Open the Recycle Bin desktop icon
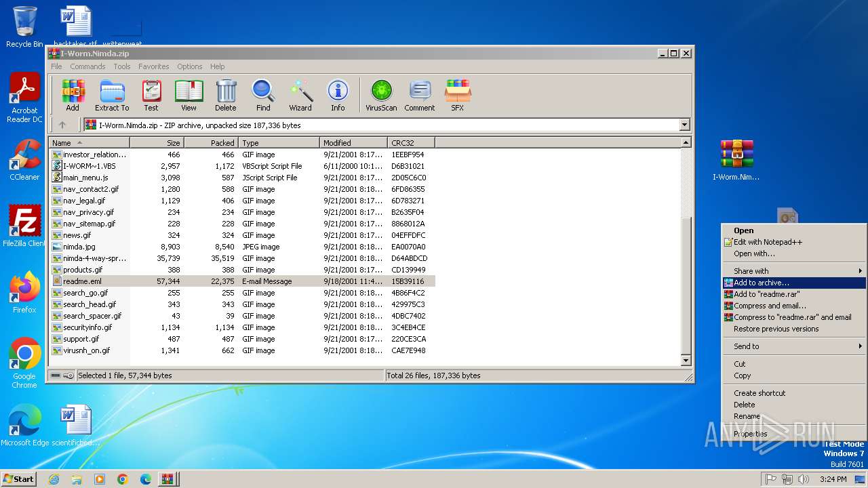 [24, 27]
